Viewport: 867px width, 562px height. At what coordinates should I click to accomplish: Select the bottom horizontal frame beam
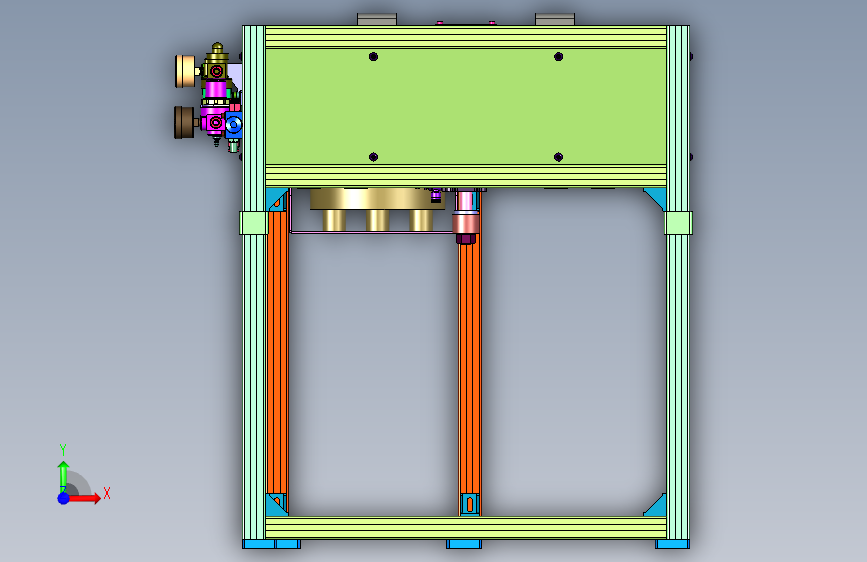click(466, 528)
